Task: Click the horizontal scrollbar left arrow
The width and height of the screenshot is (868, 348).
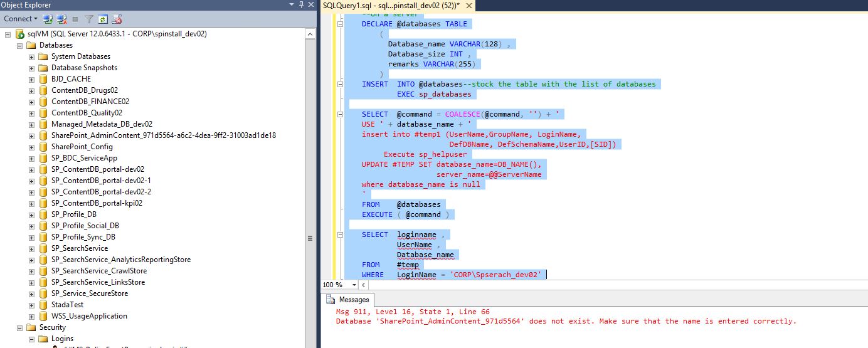Action: pos(364,285)
